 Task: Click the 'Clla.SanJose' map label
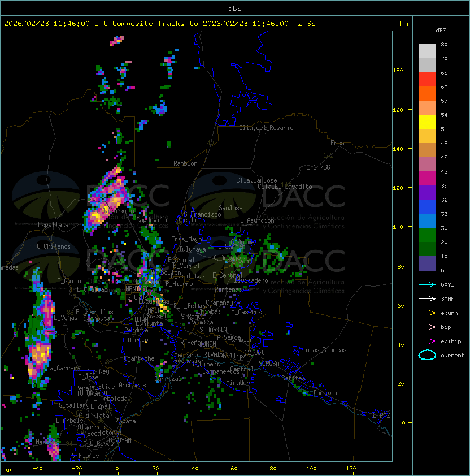click(x=256, y=180)
